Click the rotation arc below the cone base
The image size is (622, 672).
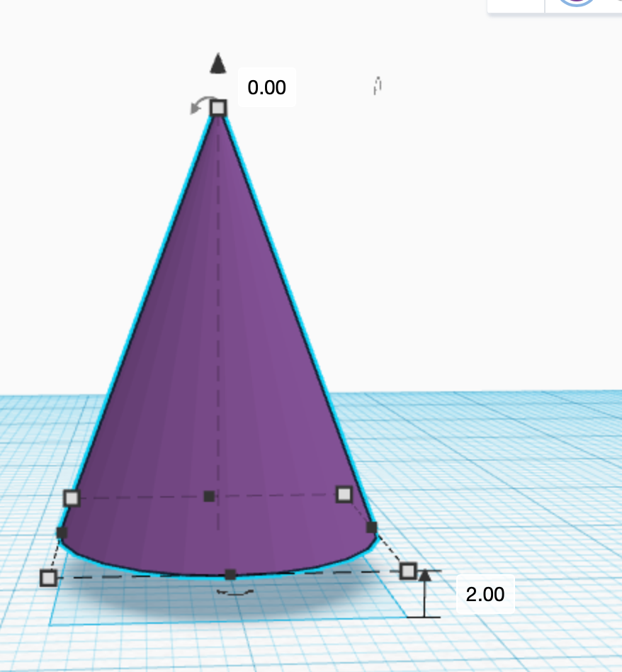pyautogui.click(x=235, y=593)
